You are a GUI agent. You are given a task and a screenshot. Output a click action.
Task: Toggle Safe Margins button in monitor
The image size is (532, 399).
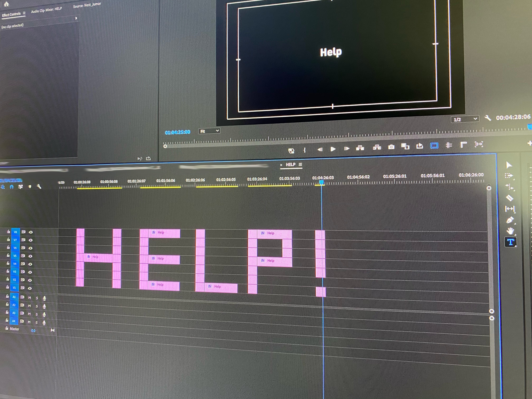[434, 146]
